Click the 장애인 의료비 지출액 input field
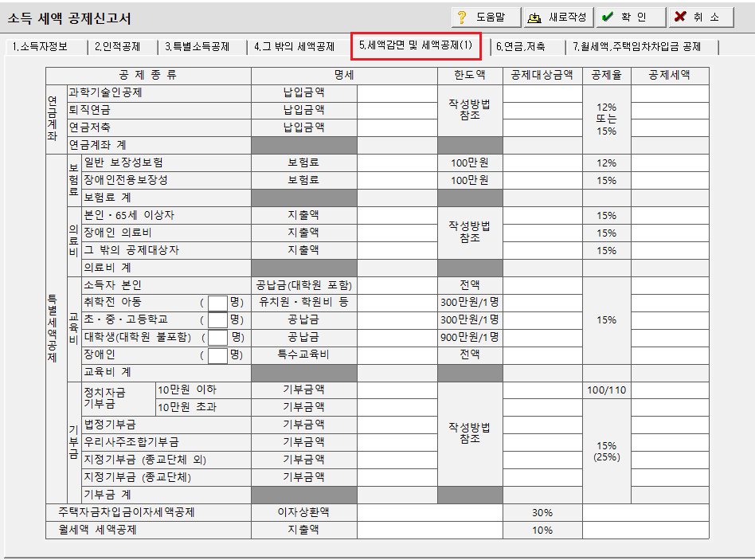This screenshot has width=755, height=560. [x=397, y=233]
